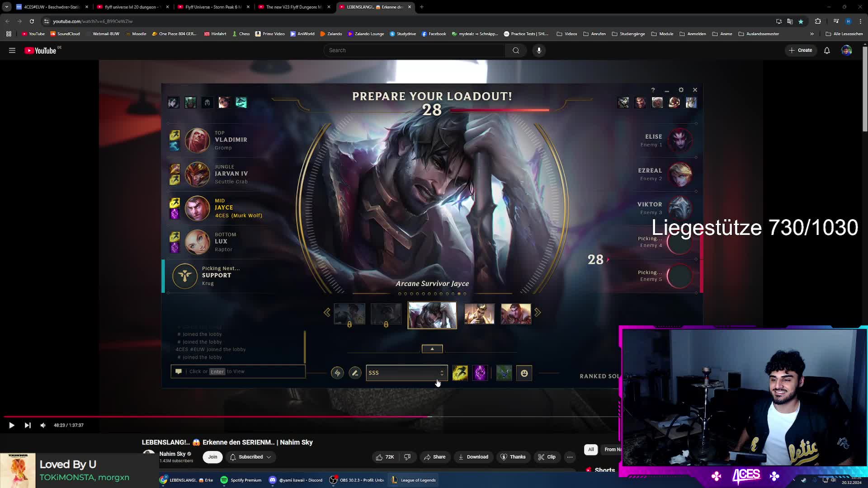
Task: Reload the current page
Action: (32, 21)
